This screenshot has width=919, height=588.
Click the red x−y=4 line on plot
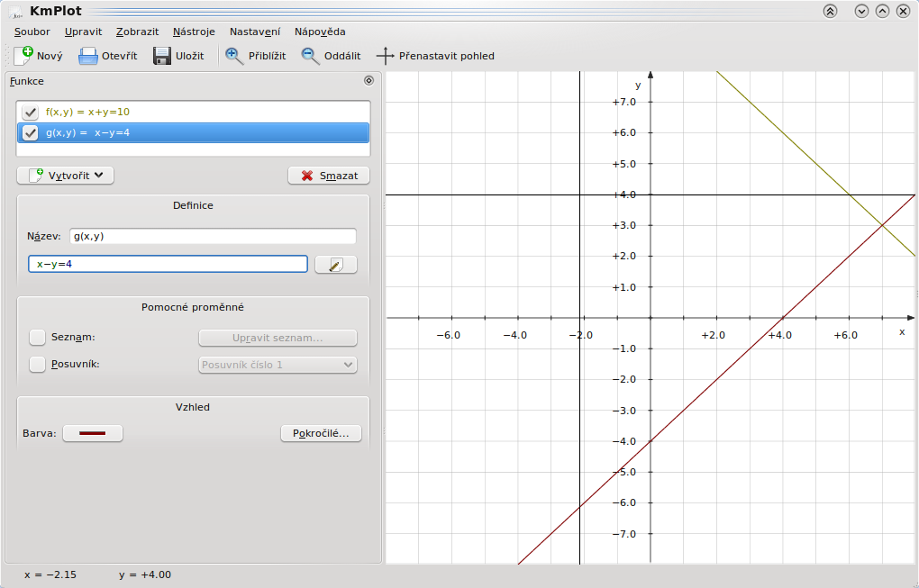(x=716, y=378)
